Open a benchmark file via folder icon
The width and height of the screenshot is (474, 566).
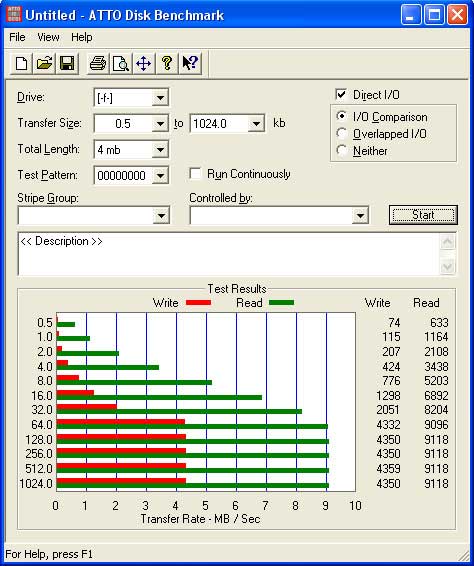[44, 64]
